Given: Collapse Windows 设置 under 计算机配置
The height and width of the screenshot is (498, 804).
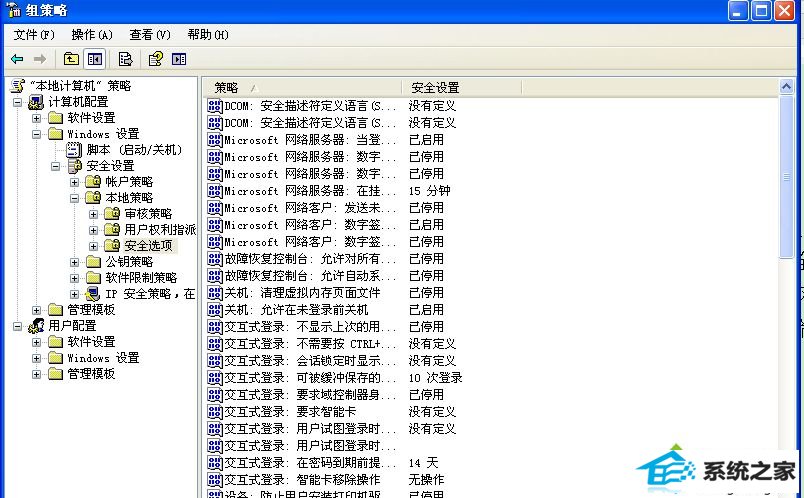Looking at the screenshot, I should click(36, 134).
